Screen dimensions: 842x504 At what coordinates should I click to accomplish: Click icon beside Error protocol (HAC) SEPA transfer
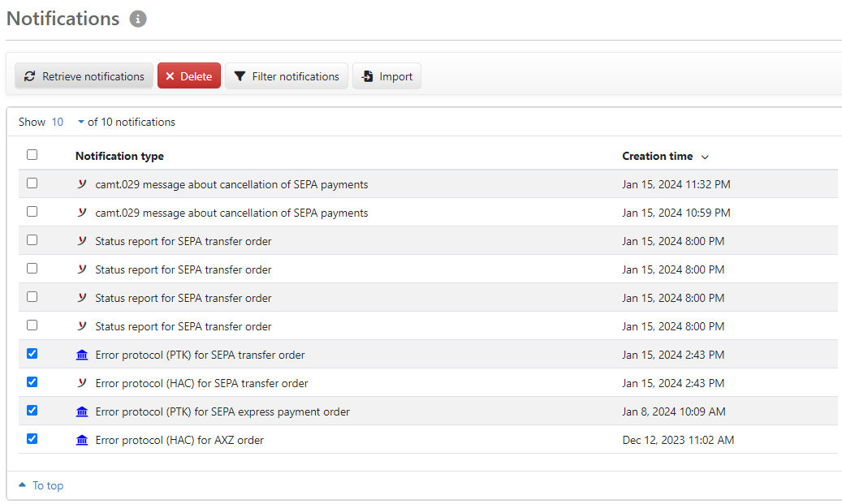[x=82, y=383]
